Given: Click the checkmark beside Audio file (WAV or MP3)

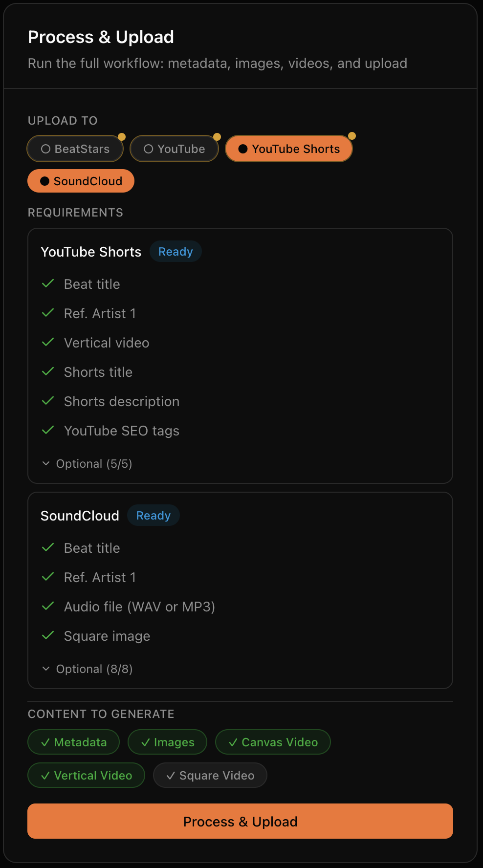Looking at the screenshot, I should (48, 606).
